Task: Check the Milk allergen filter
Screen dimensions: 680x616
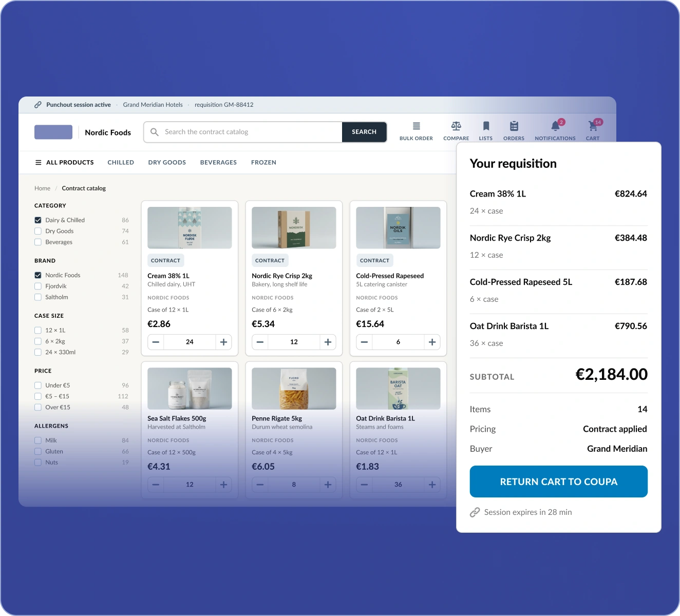Action: coord(38,440)
